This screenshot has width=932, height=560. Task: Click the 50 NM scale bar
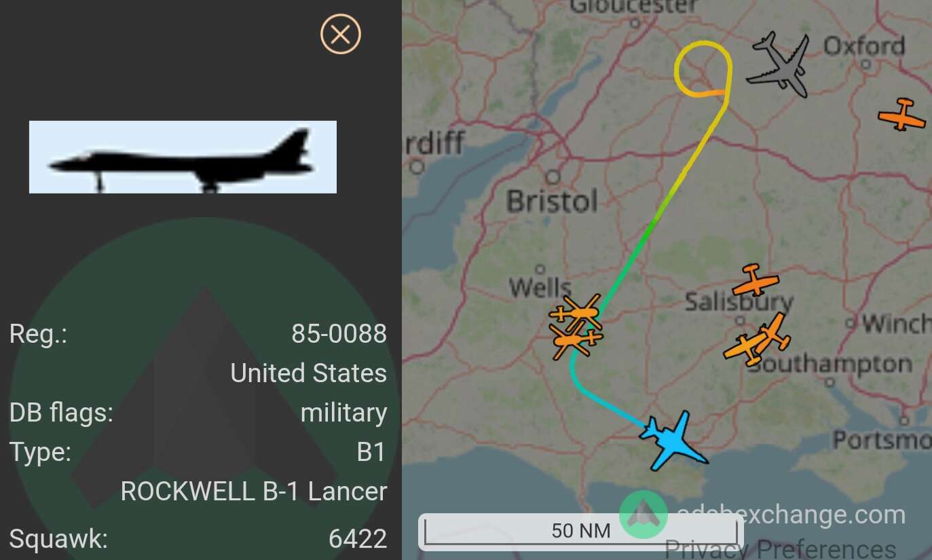pyautogui.click(x=580, y=531)
